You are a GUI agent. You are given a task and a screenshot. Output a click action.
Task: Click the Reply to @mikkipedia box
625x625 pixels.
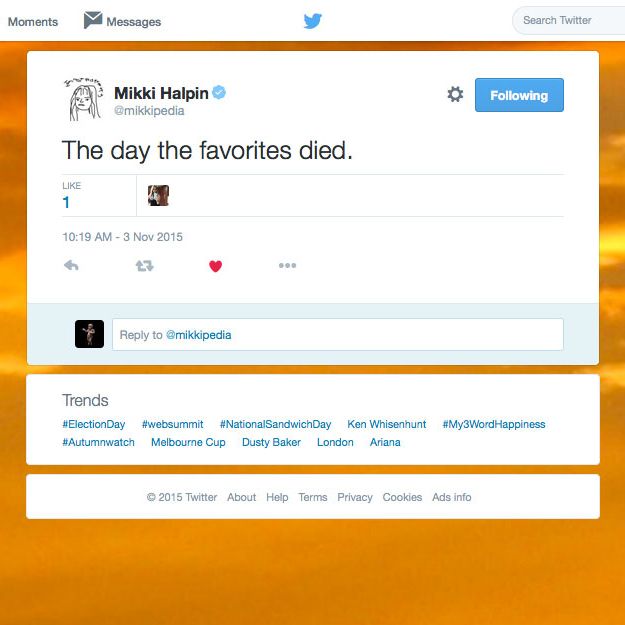coord(338,334)
